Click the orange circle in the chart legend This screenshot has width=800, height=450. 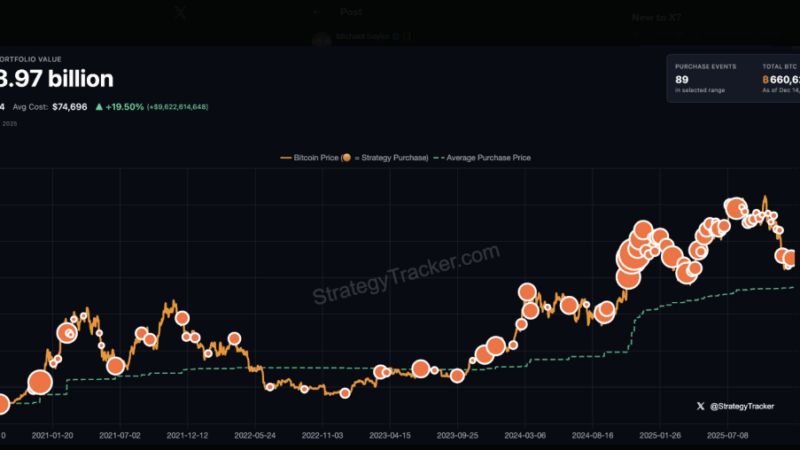click(346, 158)
